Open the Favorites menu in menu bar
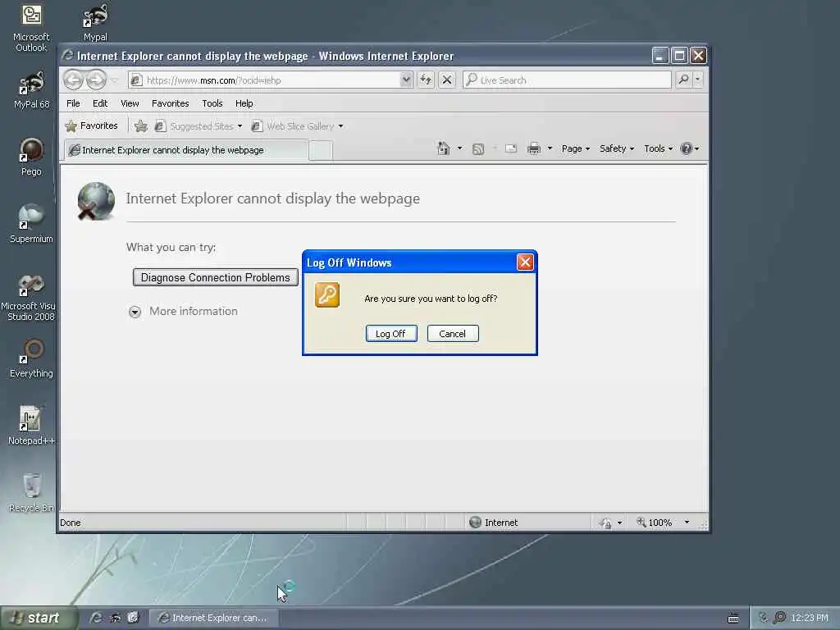840x630 pixels. (171, 103)
